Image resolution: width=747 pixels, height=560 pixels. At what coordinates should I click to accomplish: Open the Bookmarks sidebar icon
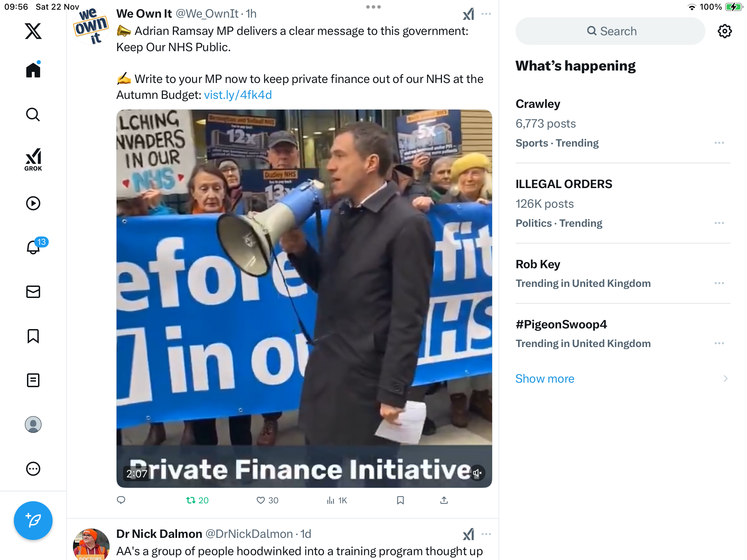pyautogui.click(x=33, y=336)
